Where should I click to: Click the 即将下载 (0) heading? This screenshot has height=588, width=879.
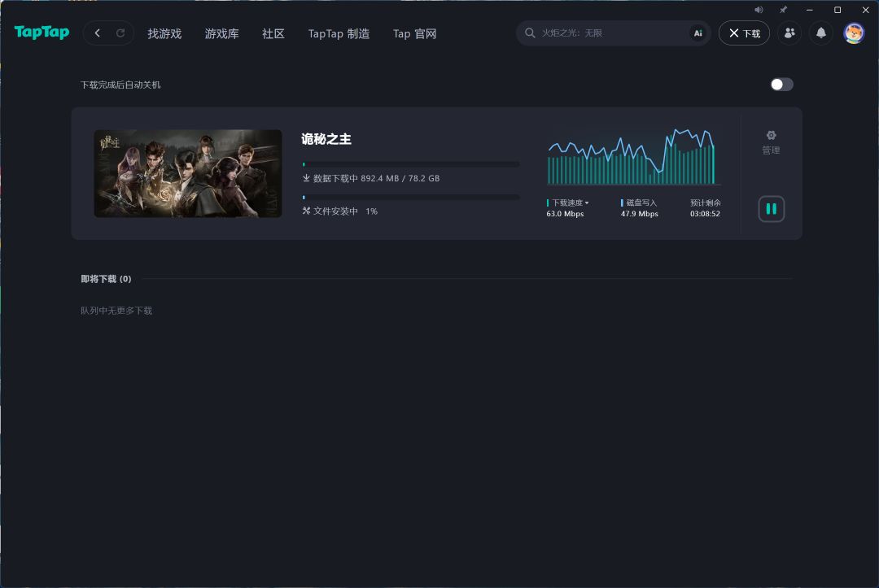pos(106,279)
